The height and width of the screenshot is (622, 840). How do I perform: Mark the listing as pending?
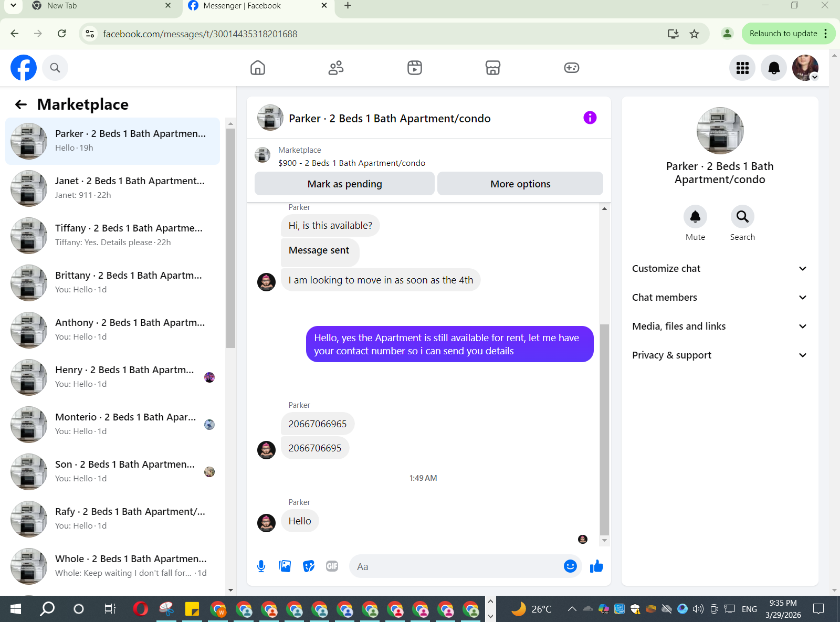344,184
